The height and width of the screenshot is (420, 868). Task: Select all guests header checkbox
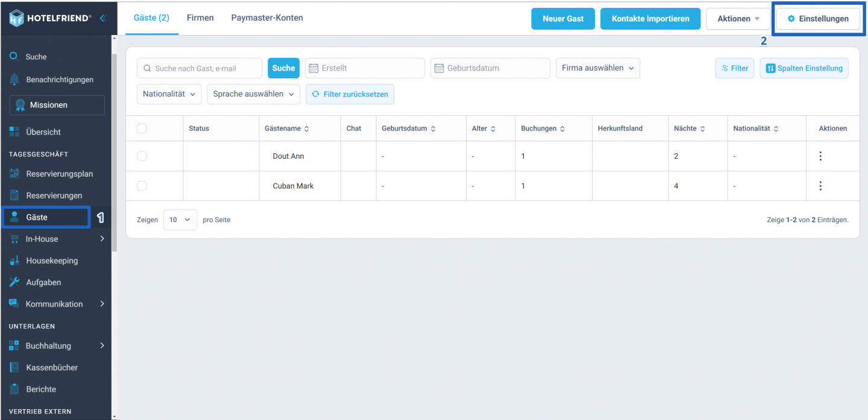click(142, 129)
